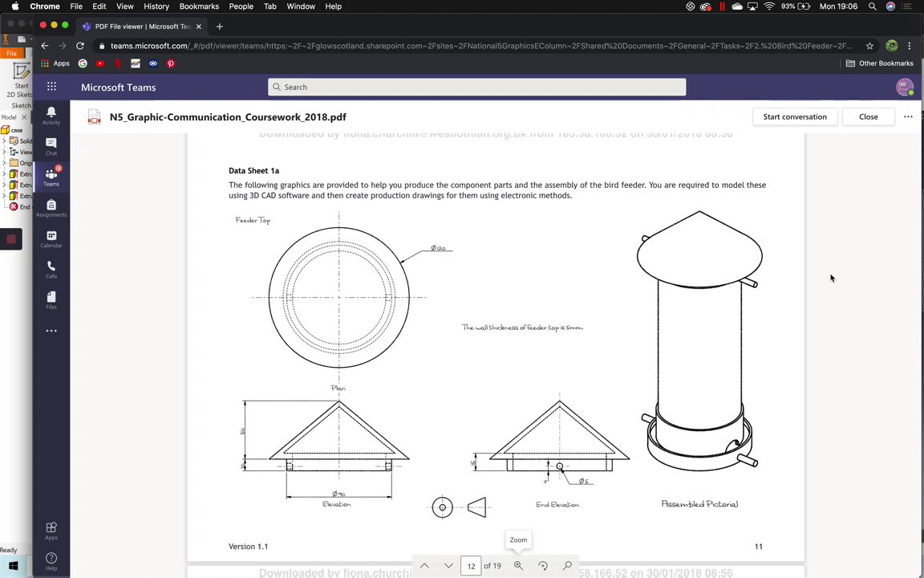Go to previous PDF page
The height and width of the screenshot is (578, 924).
[x=424, y=566]
